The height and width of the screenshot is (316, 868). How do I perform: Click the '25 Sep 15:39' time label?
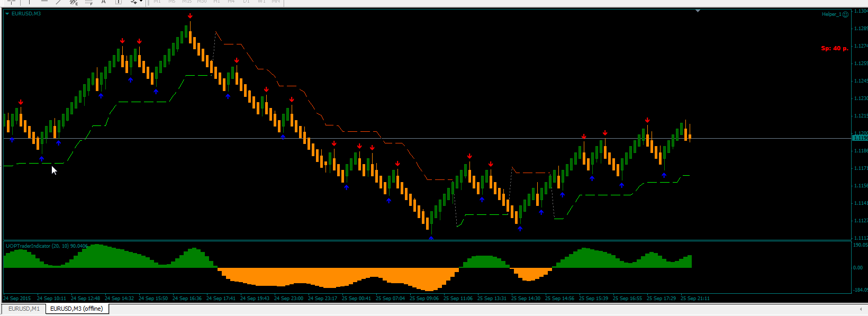coord(593,299)
